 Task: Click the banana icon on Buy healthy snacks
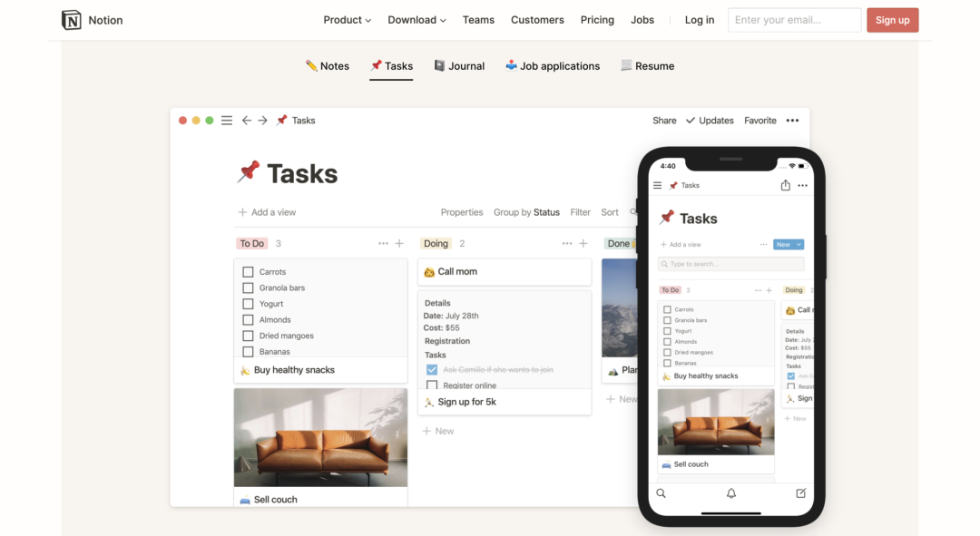pyautogui.click(x=245, y=370)
